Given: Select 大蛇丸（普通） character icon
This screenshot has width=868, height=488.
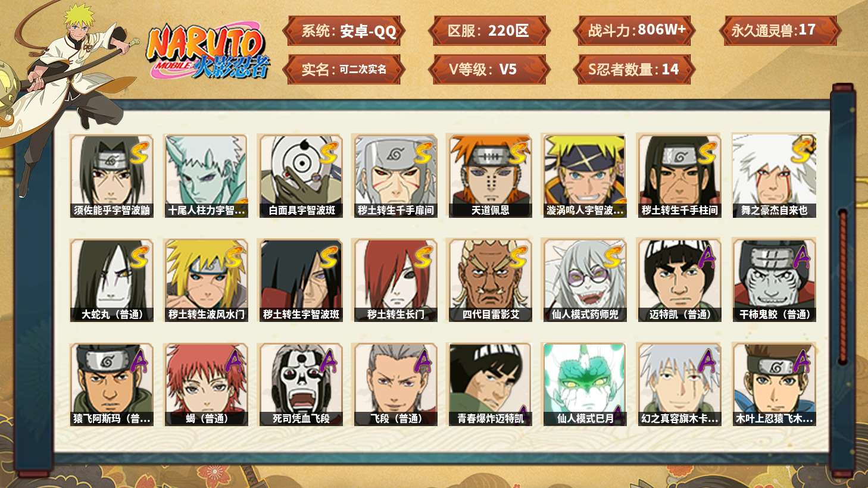Looking at the screenshot, I should pyautogui.click(x=111, y=280).
